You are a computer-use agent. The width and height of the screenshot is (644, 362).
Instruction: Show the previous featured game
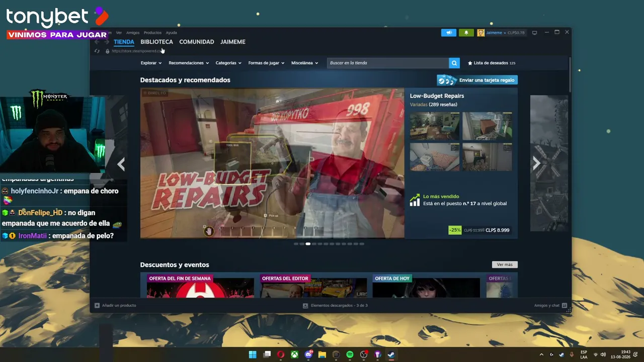(x=121, y=164)
